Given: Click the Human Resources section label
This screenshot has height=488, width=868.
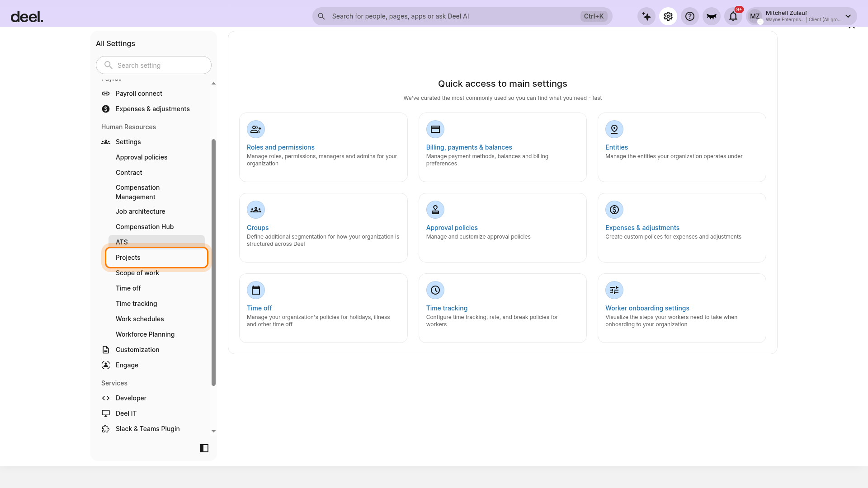Looking at the screenshot, I should (128, 127).
